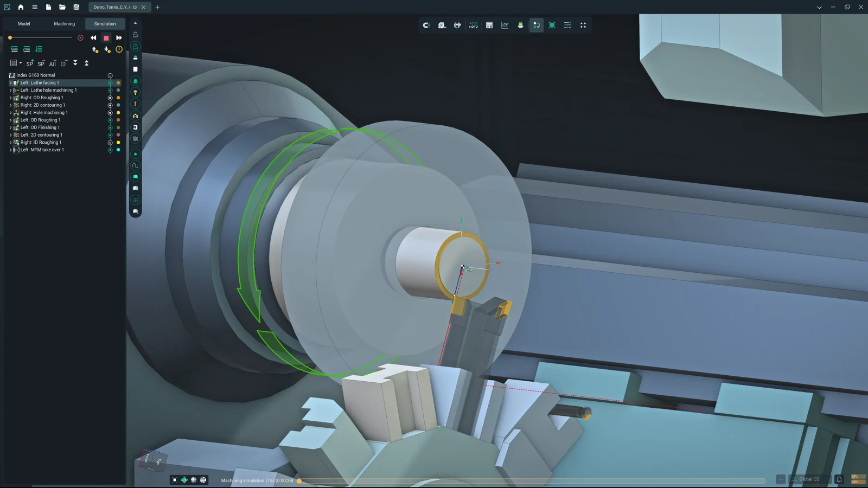Click the four-dots grid icon in toolbar

coord(583,25)
